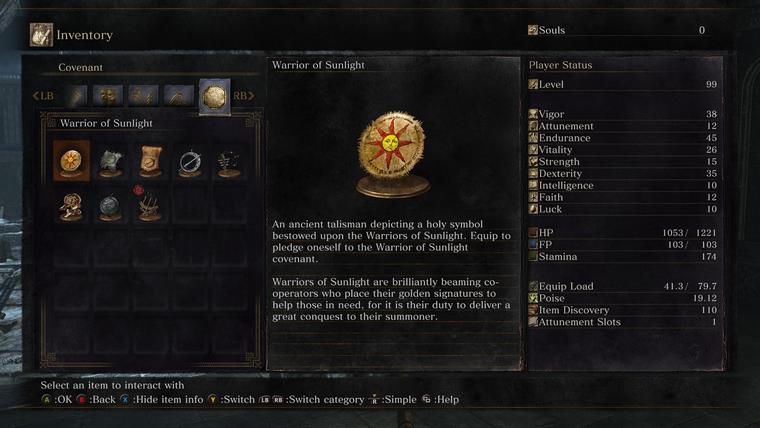Click the Back prompt button
The width and height of the screenshot is (760, 428).
(96, 399)
